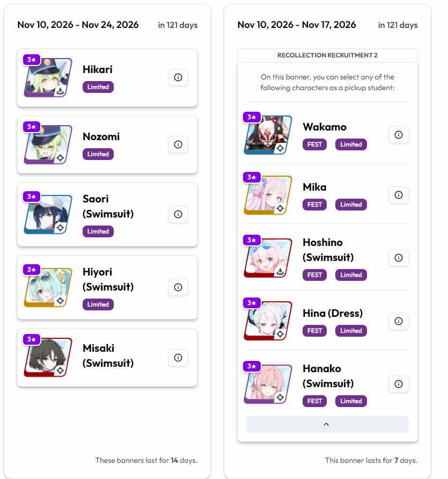
Task: Click Hikari's character portrait
Action: coord(48,77)
